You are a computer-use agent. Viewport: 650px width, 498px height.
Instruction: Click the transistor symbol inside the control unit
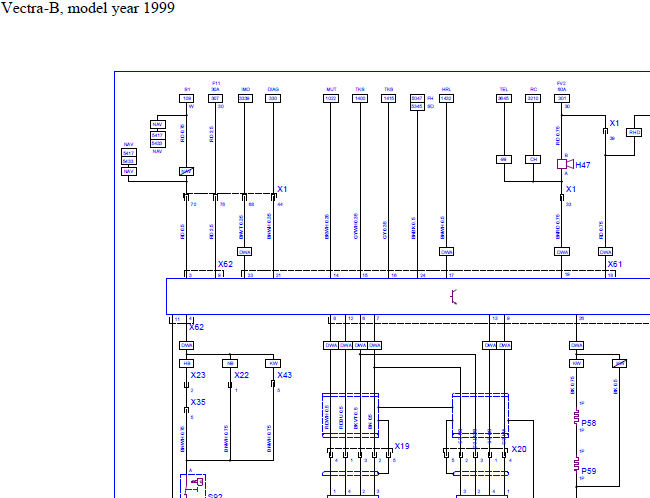(x=454, y=297)
